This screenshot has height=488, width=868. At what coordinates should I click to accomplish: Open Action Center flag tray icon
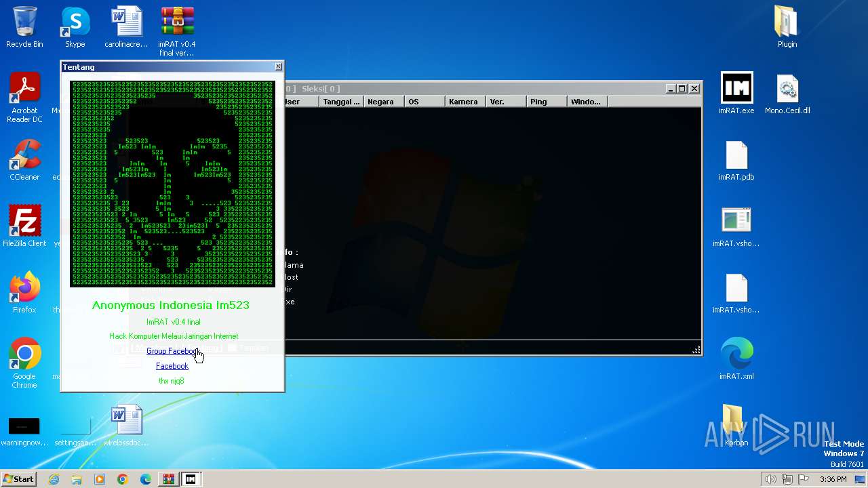pos(804,479)
